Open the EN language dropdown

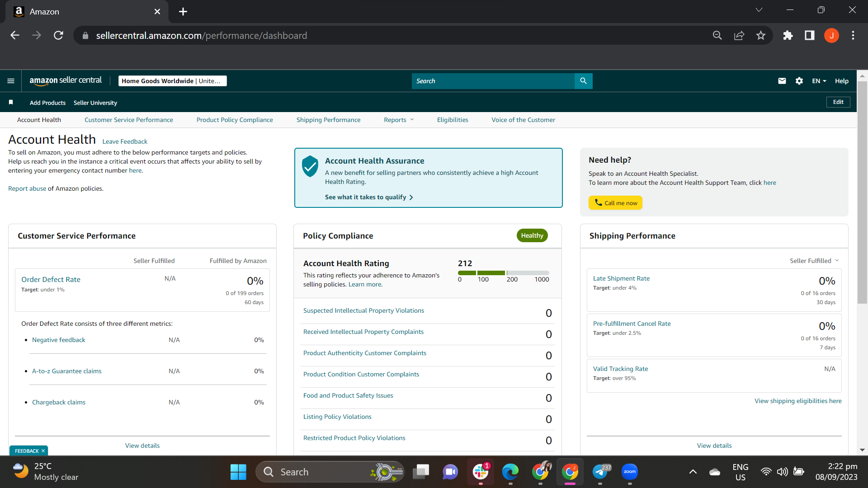(x=819, y=81)
